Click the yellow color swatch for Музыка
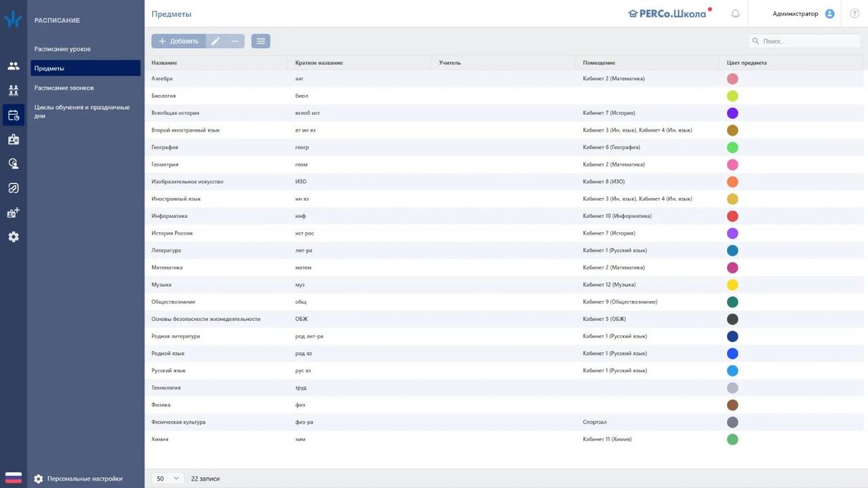The image size is (868, 488). click(732, 285)
